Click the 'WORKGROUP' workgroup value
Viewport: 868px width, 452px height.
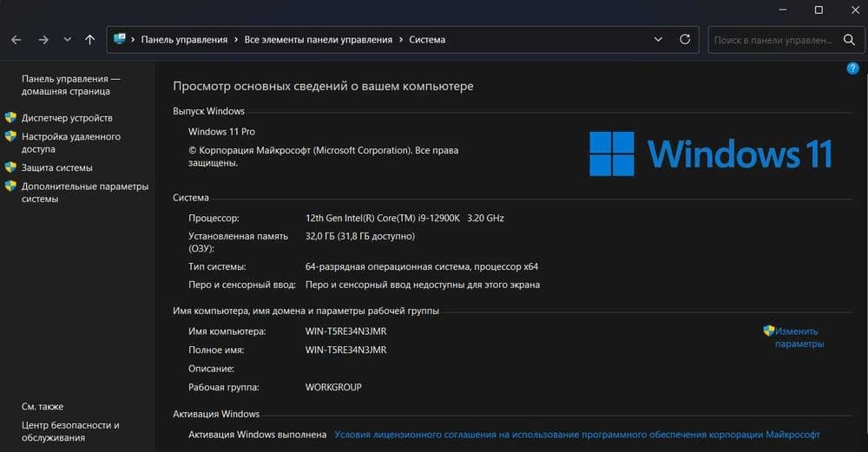click(333, 387)
